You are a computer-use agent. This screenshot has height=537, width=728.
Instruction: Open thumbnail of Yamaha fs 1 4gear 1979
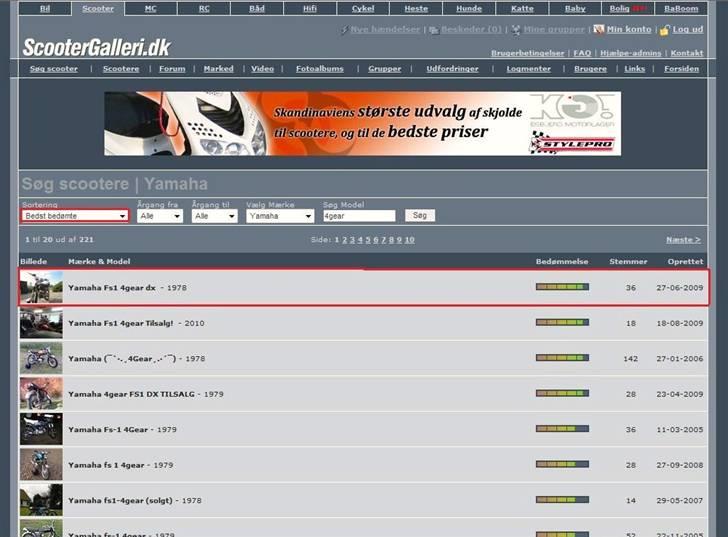tap(41, 465)
